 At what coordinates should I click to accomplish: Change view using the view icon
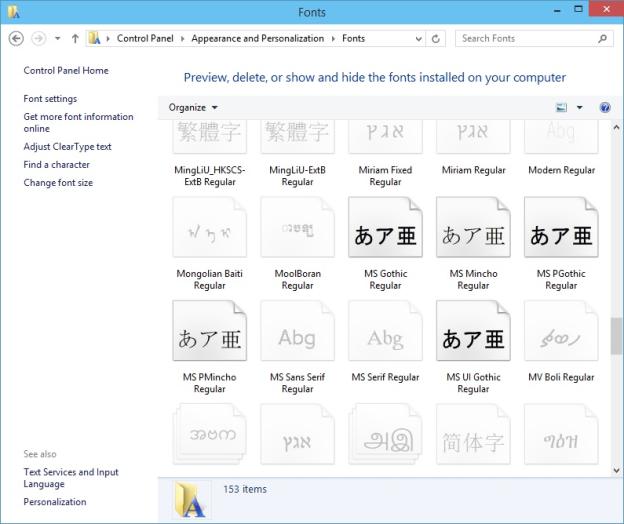561,107
